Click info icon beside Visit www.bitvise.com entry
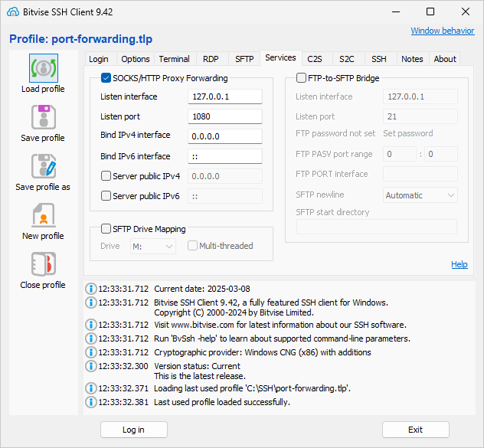This screenshot has width=484, height=448. (x=90, y=325)
